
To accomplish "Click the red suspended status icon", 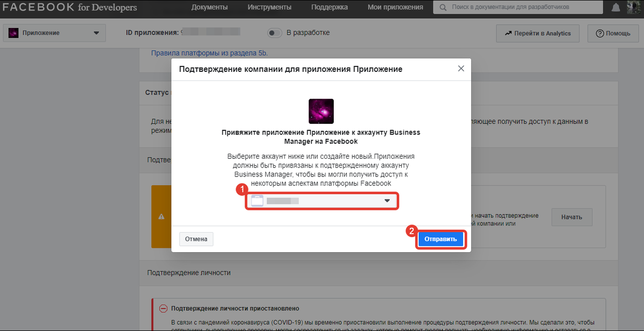I will pos(163,308).
